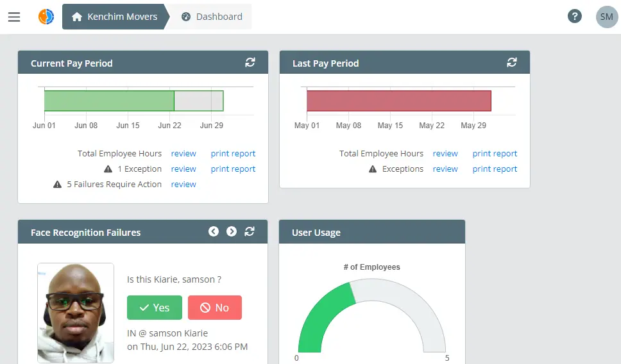
Task: Open the SM user avatar menu
Action: coord(607,17)
